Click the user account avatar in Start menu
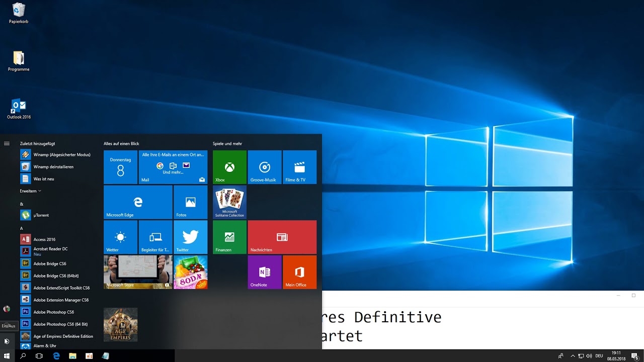This screenshot has width=644, height=362. click(7, 309)
